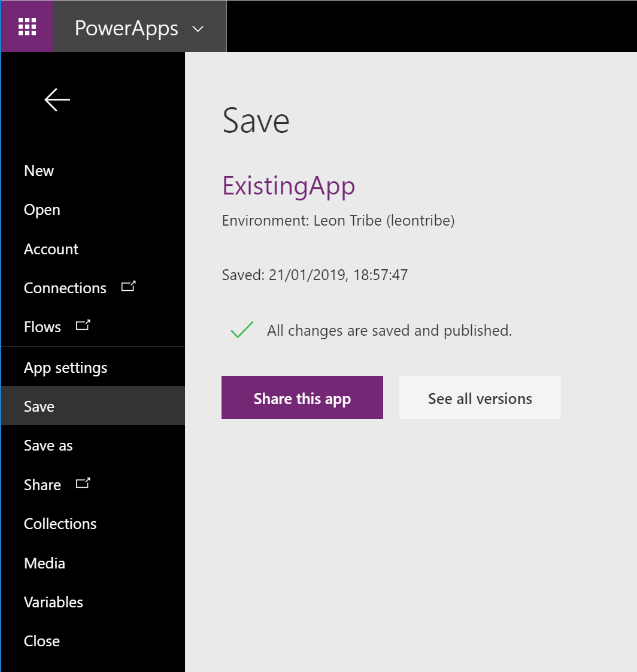Viewport: 637px width, 672px height.
Task: Expand the PowerApps dropdown chevron
Action: point(198,29)
